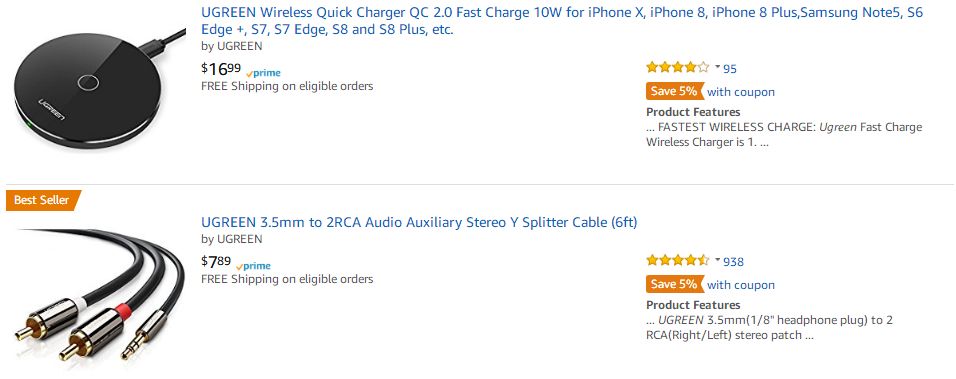This screenshot has height=379, width=956.
Task: Click Save 5% badge for wireless charger
Action: pos(674,91)
